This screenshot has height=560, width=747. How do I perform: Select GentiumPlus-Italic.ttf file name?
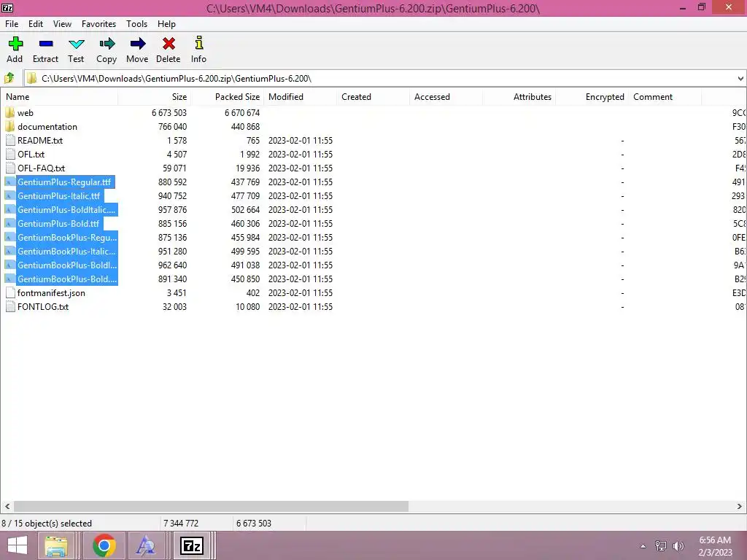tap(59, 195)
